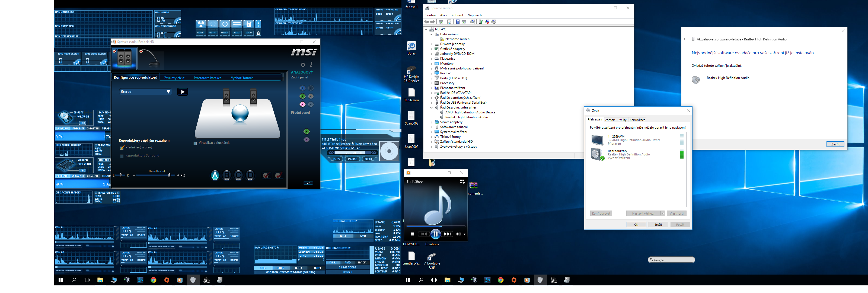Collapse Řadiče zvuku, videa a her node

[x=431, y=107]
